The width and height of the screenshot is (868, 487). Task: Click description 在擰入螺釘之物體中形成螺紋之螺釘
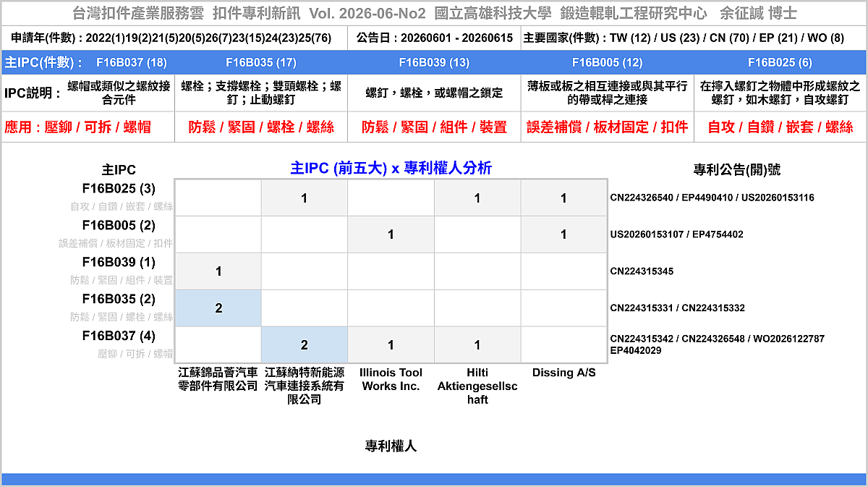tap(780, 93)
